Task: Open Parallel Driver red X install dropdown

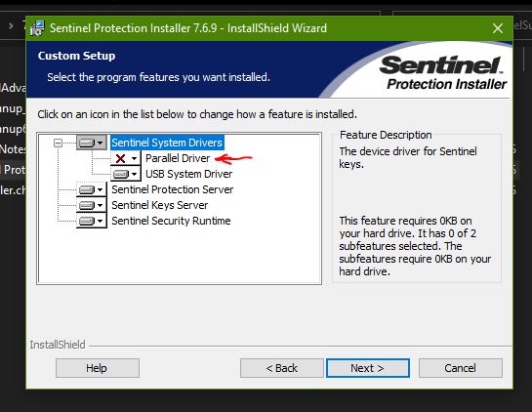Action: tap(126, 158)
